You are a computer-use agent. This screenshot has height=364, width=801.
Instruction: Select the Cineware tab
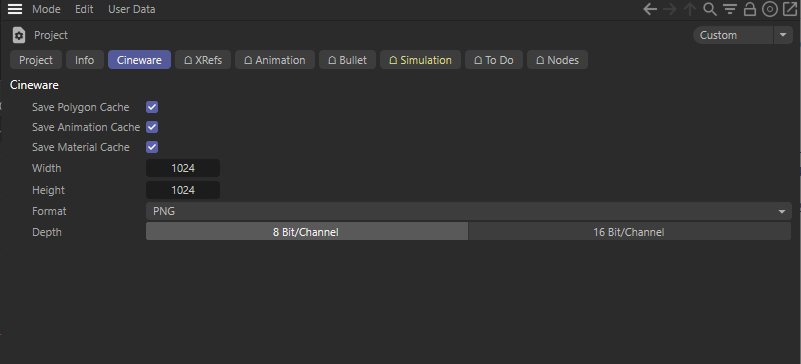(x=139, y=60)
